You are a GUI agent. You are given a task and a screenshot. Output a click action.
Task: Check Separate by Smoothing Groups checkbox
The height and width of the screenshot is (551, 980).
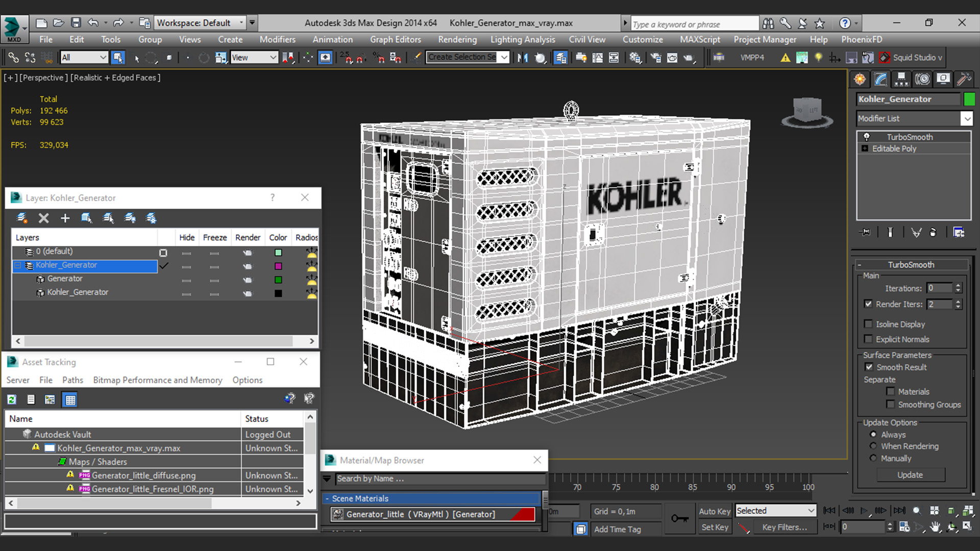[x=891, y=405]
